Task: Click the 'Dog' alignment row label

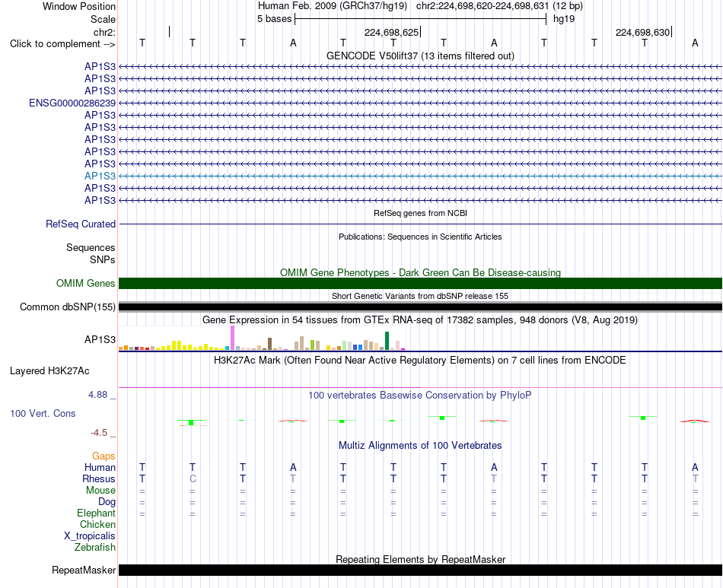Action: [x=107, y=502]
